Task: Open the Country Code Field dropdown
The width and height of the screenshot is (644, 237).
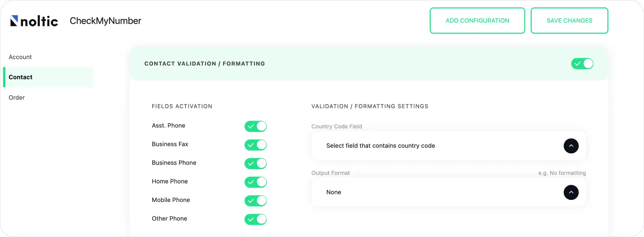Action: (449, 146)
